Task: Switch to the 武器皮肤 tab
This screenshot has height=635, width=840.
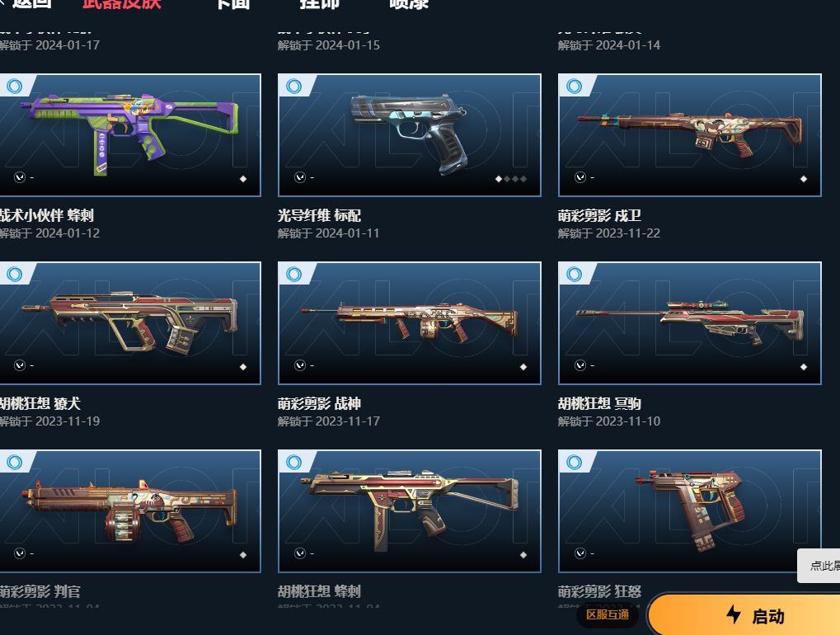Action: click(x=122, y=4)
